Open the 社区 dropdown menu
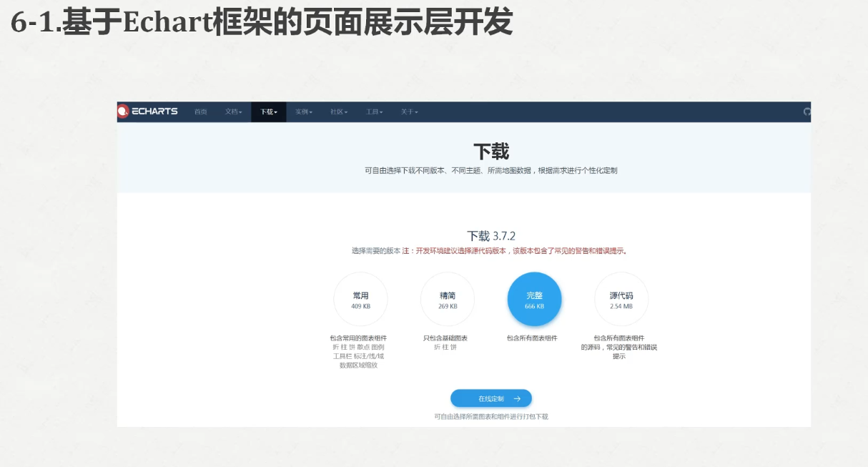The height and width of the screenshot is (467, 868). coord(339,112)
